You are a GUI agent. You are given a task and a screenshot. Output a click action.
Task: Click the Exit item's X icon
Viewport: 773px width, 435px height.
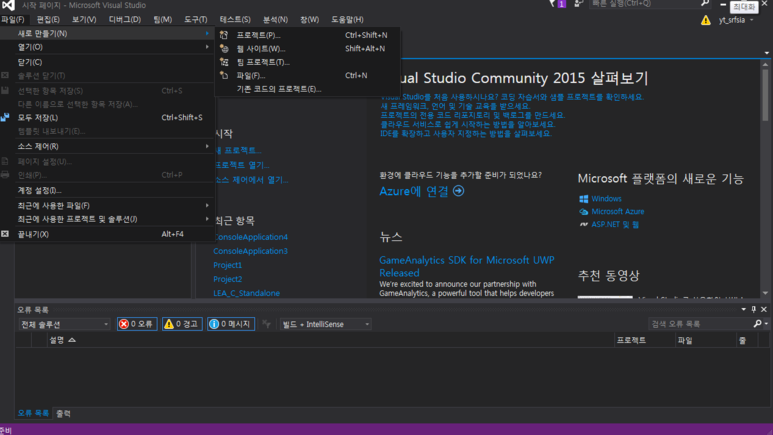(x=5, y=234)
